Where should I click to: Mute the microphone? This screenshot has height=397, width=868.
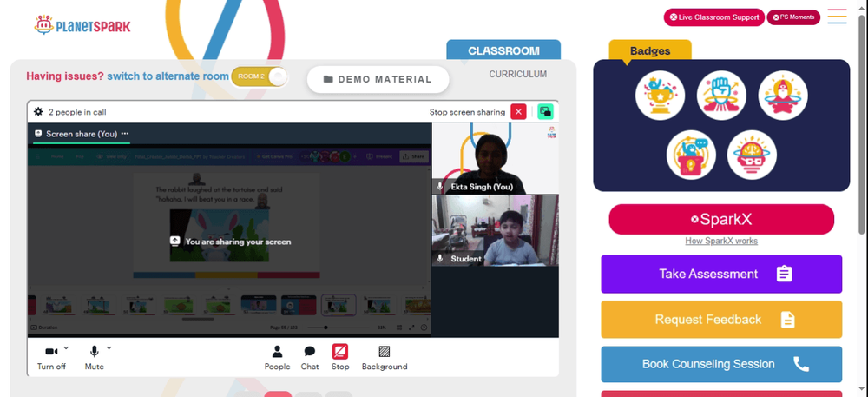click(94, 358)
